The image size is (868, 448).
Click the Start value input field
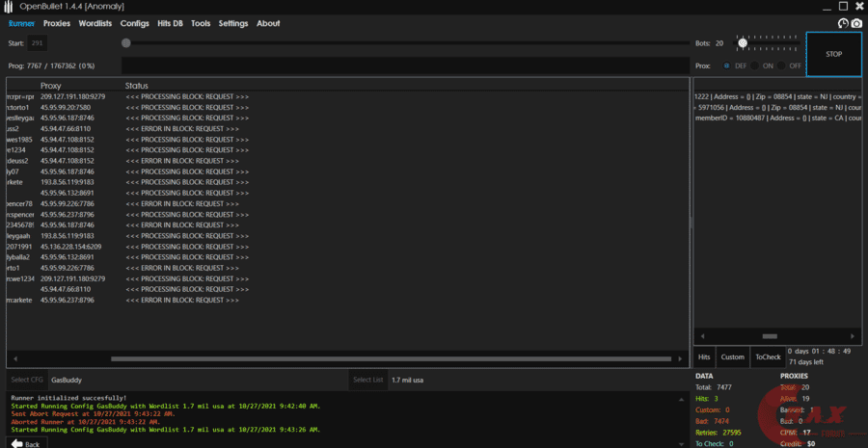click(x=38, y=43)
